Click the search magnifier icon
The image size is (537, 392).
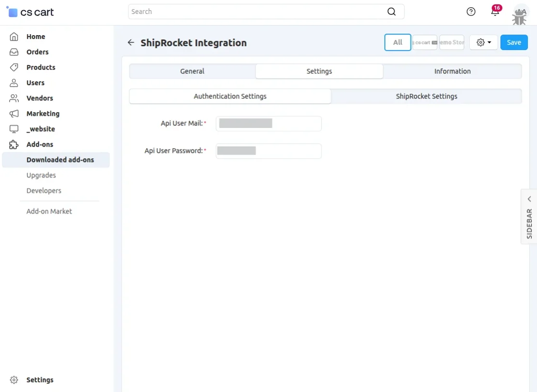(392, 12)
